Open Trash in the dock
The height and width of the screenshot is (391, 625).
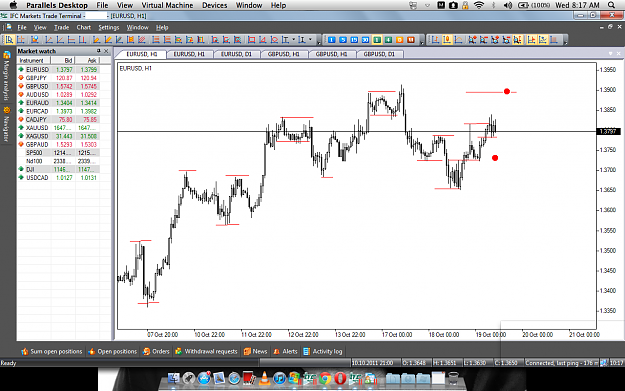pos(453,378)
